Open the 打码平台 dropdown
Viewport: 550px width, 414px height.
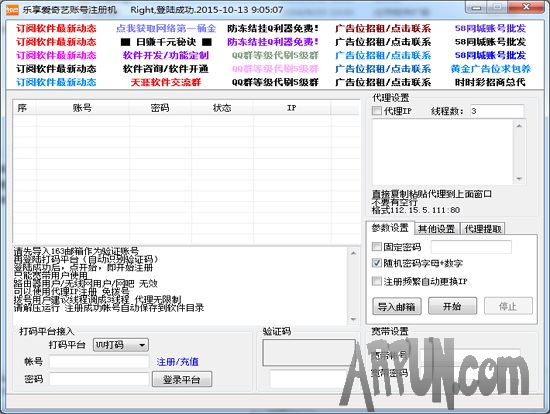pos(121,345)
